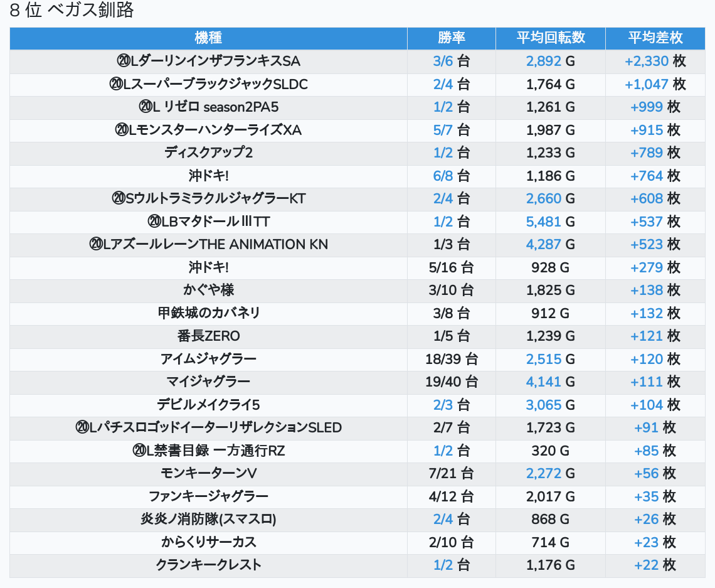
Task: Select machine name かぐや様
Action: tap(208, 290)
